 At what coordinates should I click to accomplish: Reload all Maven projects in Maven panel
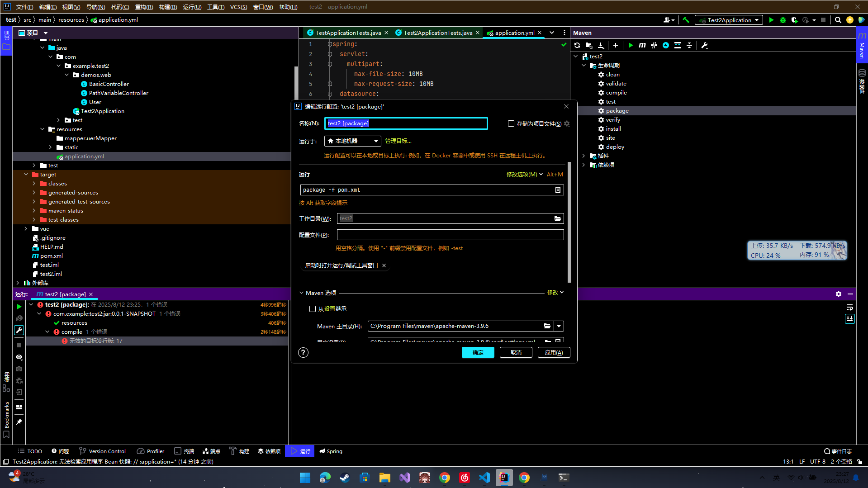point(577,45)
